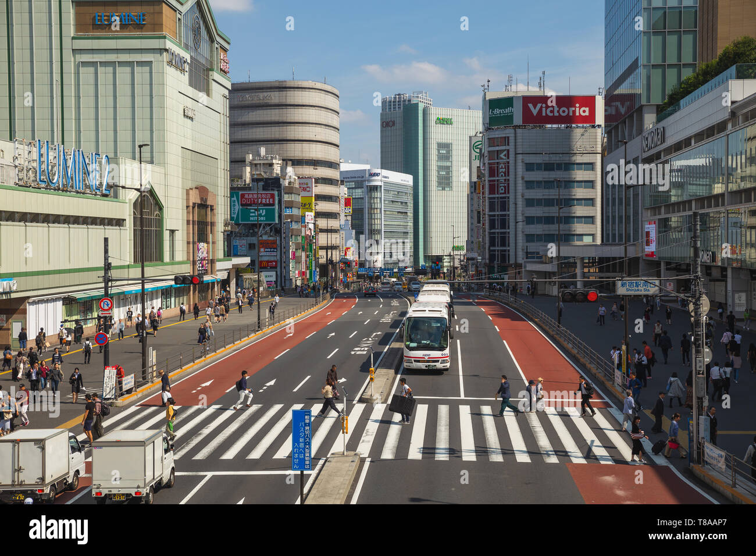The height and width of the screenshot is (556, 756).
Task: Click the Shinjuku Sta. street name sign
Action: pyautogui.click(x=637, y=286)
